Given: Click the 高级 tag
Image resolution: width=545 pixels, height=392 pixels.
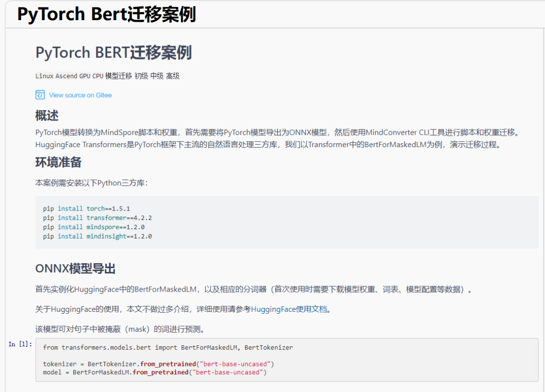Looking at the screenshot, I should pos(173,76).
